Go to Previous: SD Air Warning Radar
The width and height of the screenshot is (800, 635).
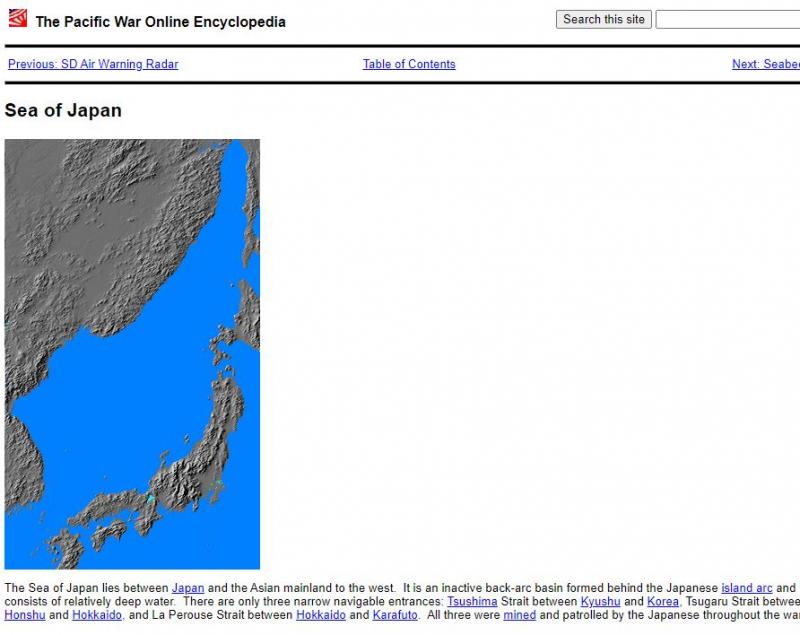coord(93,64)
